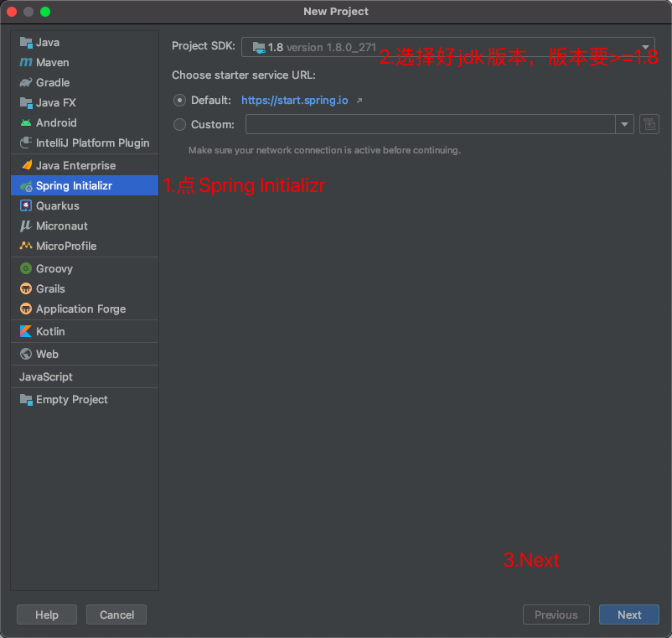672x638 pixels.
Task: Click the Help button
Action: (47, 615)
